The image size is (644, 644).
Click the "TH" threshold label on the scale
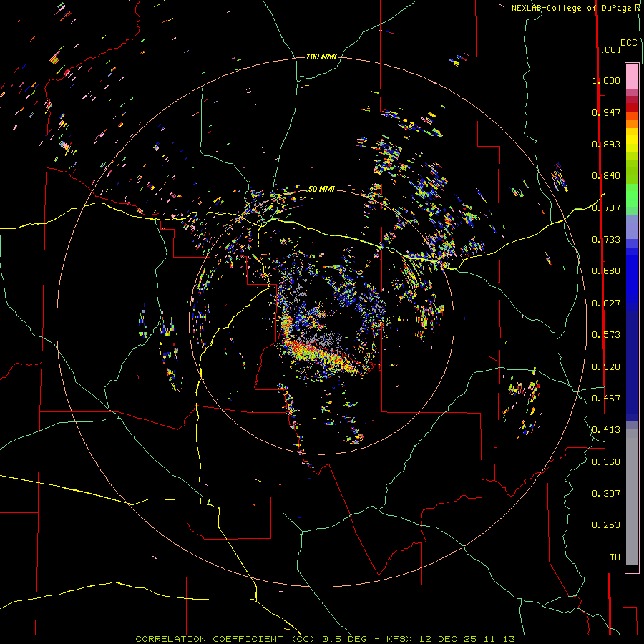click(x=615, y=557)
